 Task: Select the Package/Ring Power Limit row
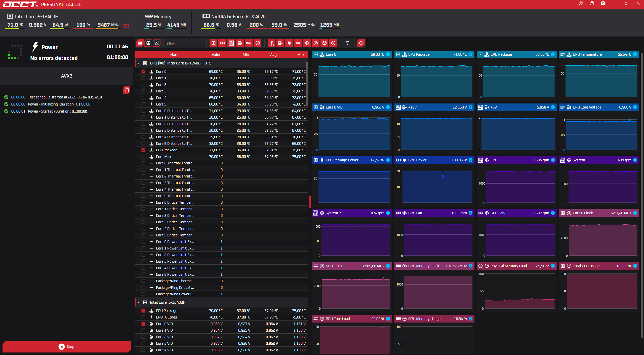(x=221, y=294)
